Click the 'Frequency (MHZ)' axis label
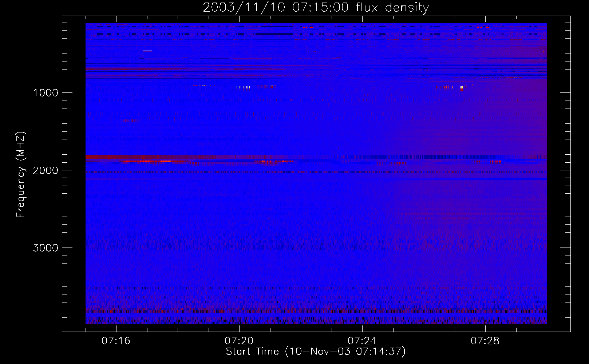This screenshot has width=589, height=364. [x=21, y=175]
